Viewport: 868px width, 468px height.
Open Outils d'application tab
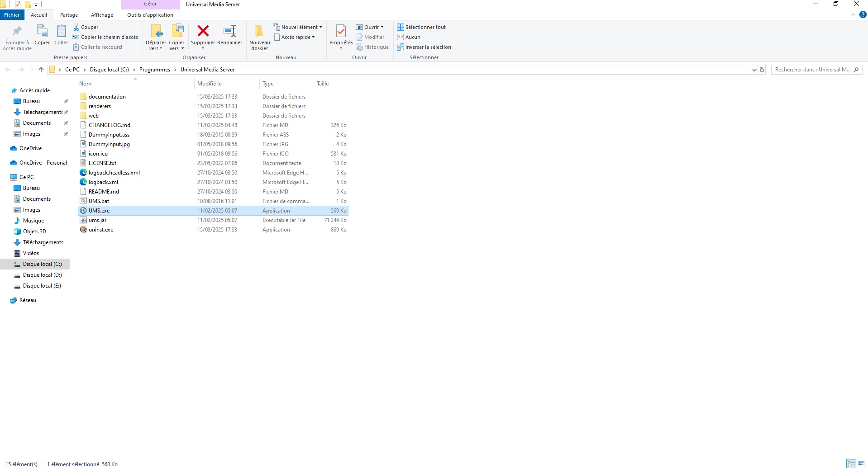[150, 15]
